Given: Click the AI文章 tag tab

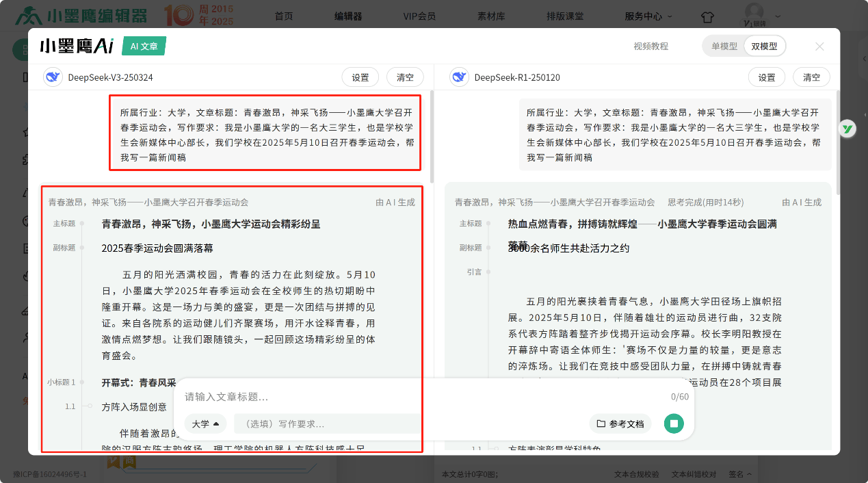Looking at the screenshot, I should click(144, 47).
